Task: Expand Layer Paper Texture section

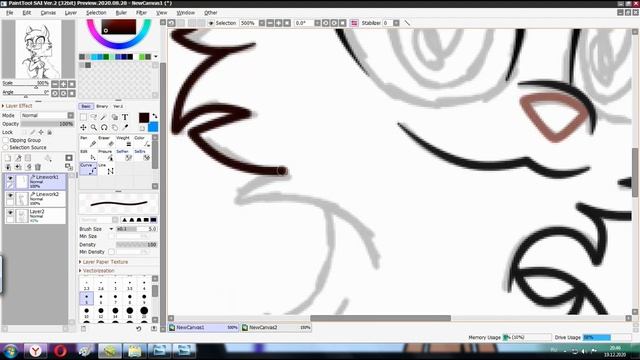Action: click(104, 262)
